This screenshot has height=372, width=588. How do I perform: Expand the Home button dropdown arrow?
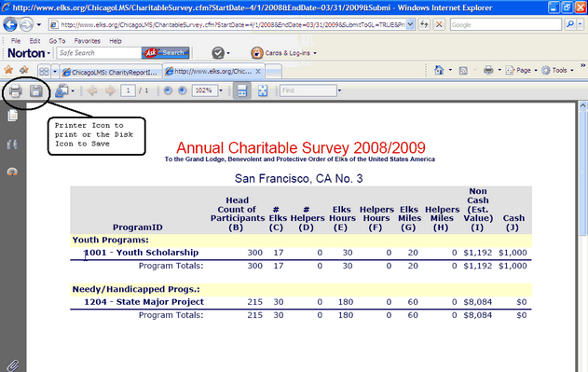click(450, 70)
